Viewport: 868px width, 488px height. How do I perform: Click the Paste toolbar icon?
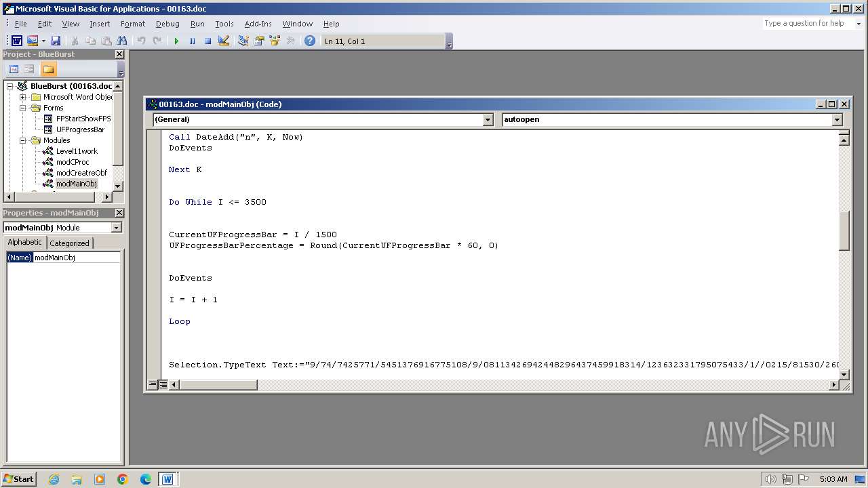[x=106, y=41]
